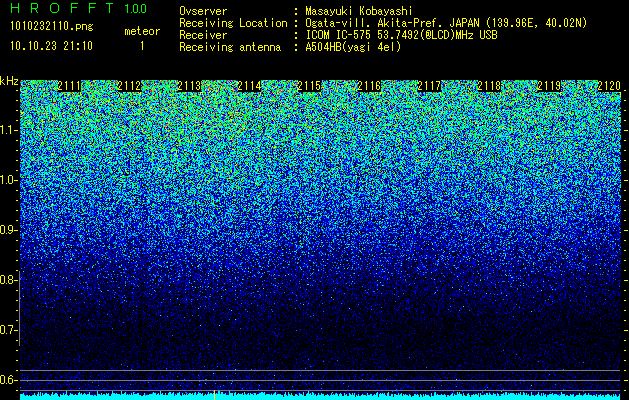The image size is (629, 400).
Task: Click the 2116 time marker
Action: click(369, 86)
